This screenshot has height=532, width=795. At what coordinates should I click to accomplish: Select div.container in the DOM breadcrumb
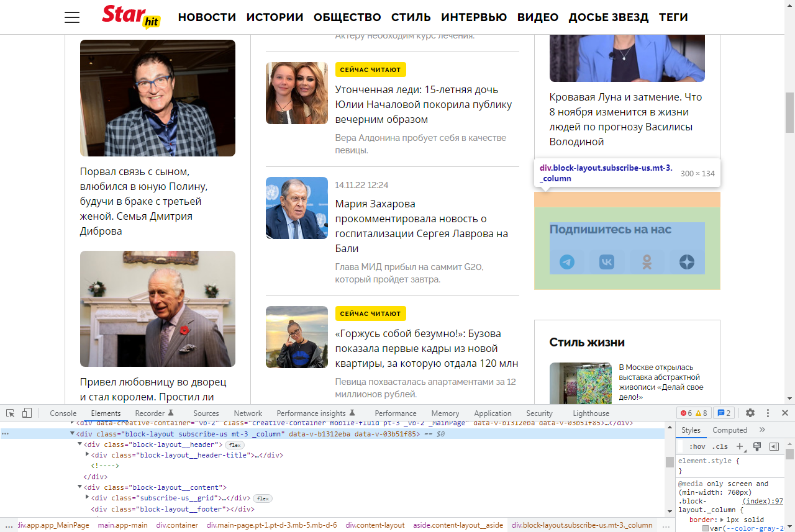[177, 525]
